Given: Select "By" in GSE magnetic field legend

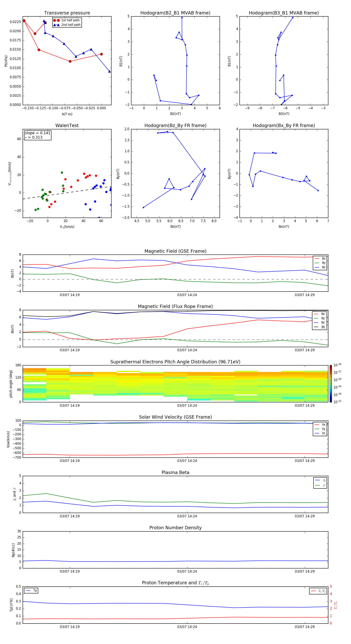Looking at the screenshot, I should click(320, 263).
